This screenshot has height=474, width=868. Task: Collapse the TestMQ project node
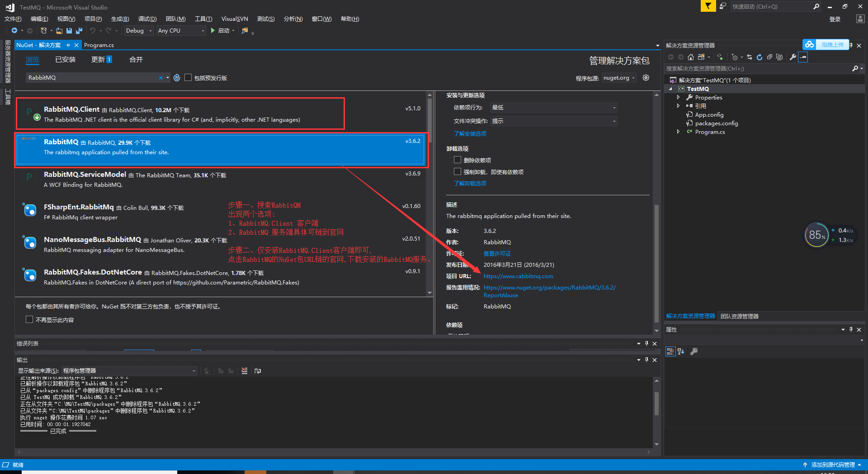(x=670, y=89)
